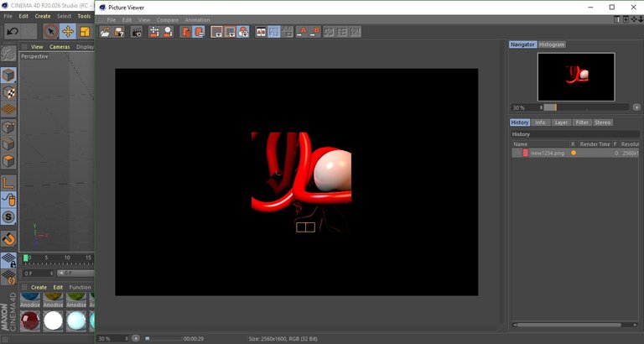Screen dimensions: 644x344
Task: Click the orange render status dot for new1254.png
Action: point(574,153)
